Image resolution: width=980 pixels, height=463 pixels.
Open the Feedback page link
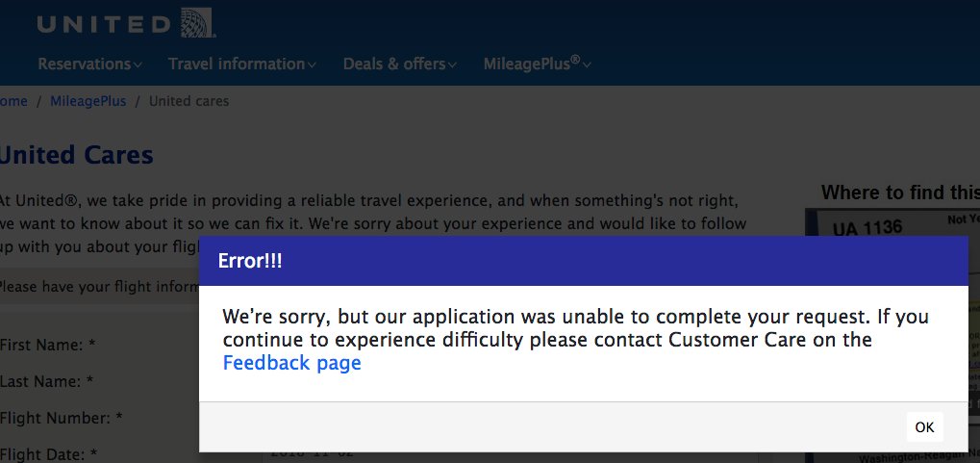[291, 363]
